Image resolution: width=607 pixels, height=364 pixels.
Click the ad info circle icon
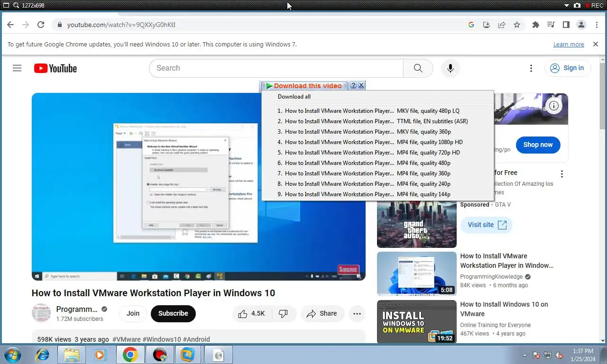pyautogui.click(x=553, y=106)
